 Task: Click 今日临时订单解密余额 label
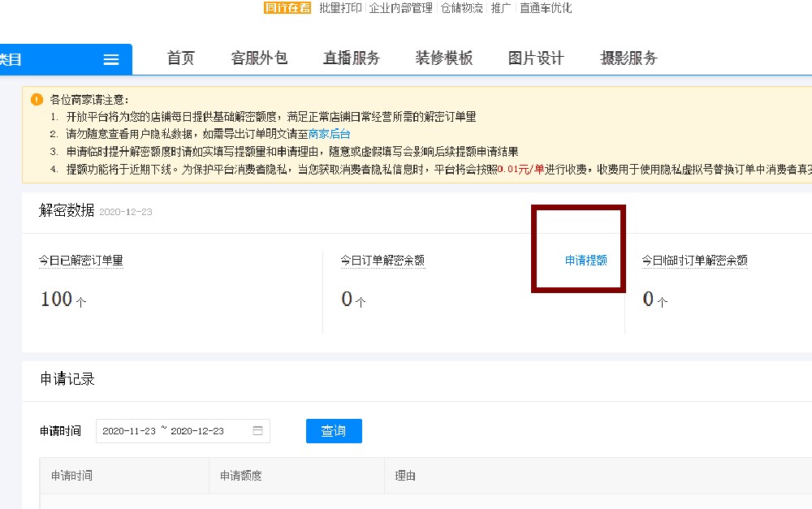(694, 261)
